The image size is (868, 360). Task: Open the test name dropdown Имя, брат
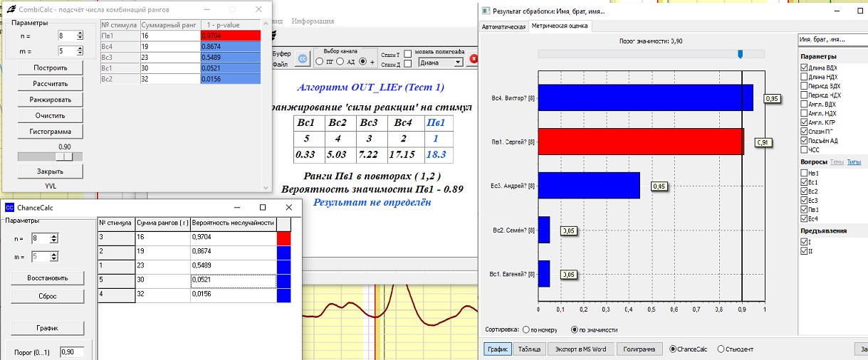[x=832, y=39]
